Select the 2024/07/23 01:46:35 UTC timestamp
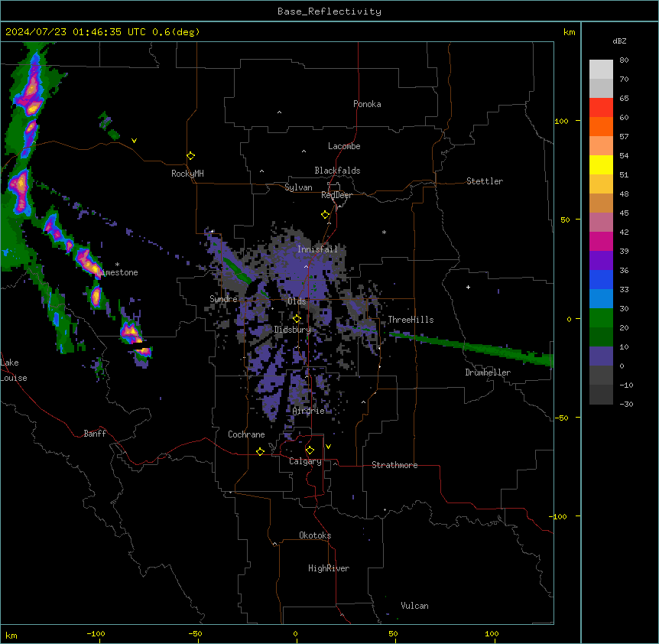Viewport: 659px width, 644px height. click(75, 32)
